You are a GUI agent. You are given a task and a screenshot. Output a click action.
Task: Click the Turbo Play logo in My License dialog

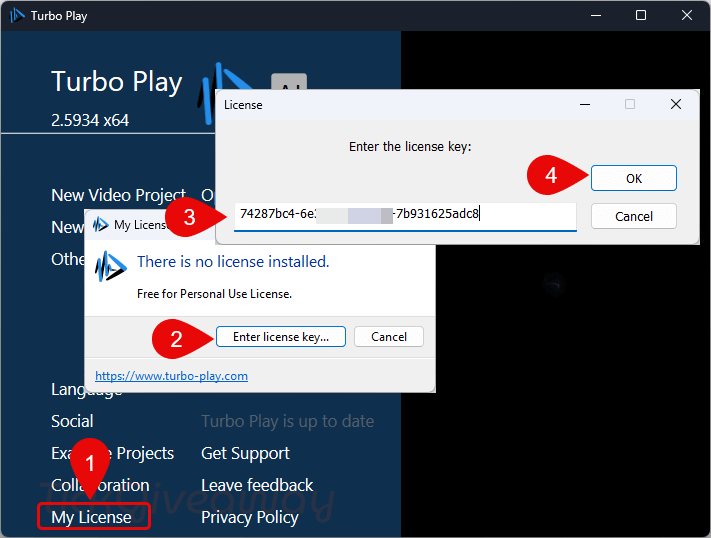[x=110, y=266]
